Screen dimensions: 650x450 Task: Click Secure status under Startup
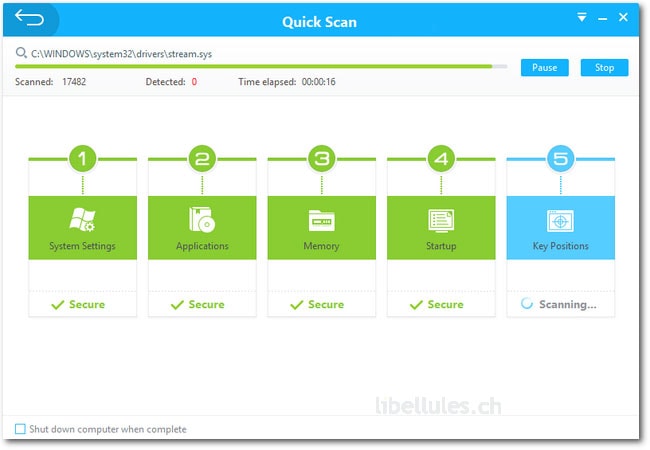(x=437, y=305)
